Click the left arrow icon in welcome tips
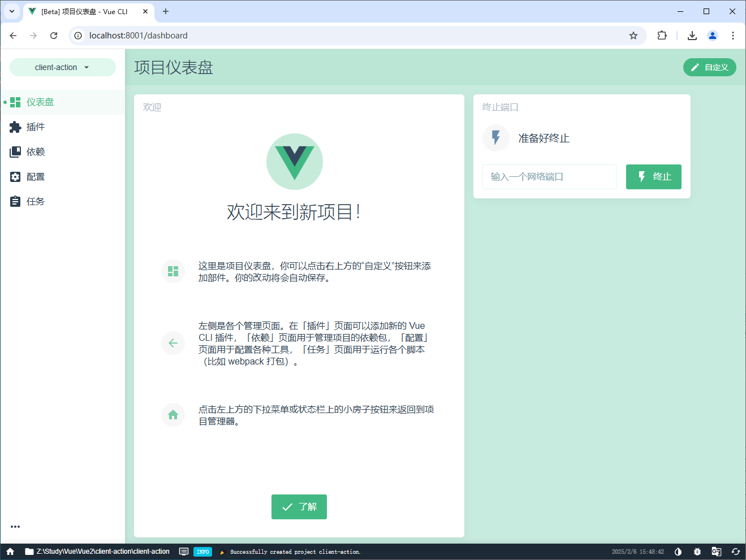Image resolution: width=746 pixels, height=560 pixels. pyautogui.click(x=173, y=343)
